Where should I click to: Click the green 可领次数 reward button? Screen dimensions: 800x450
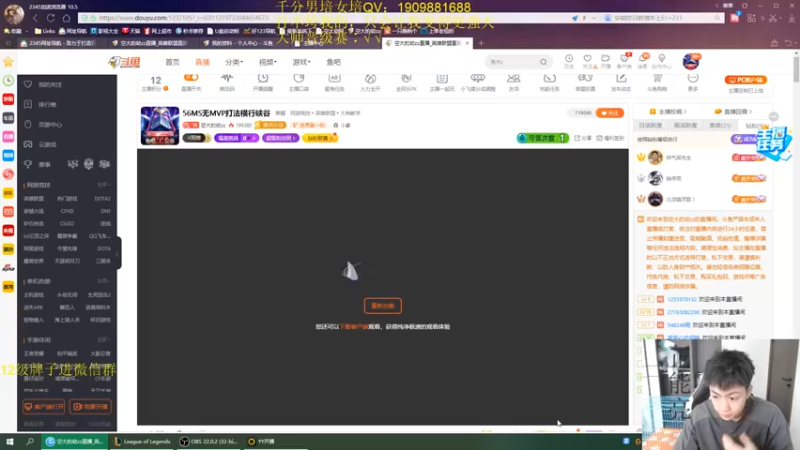tap(542, 138)
